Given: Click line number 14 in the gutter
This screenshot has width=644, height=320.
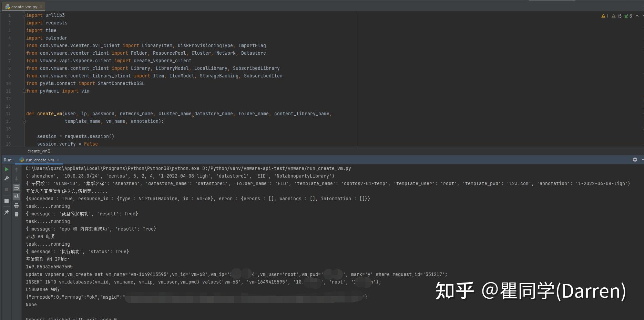Looking at the screenshot, I should click(8, 114).
